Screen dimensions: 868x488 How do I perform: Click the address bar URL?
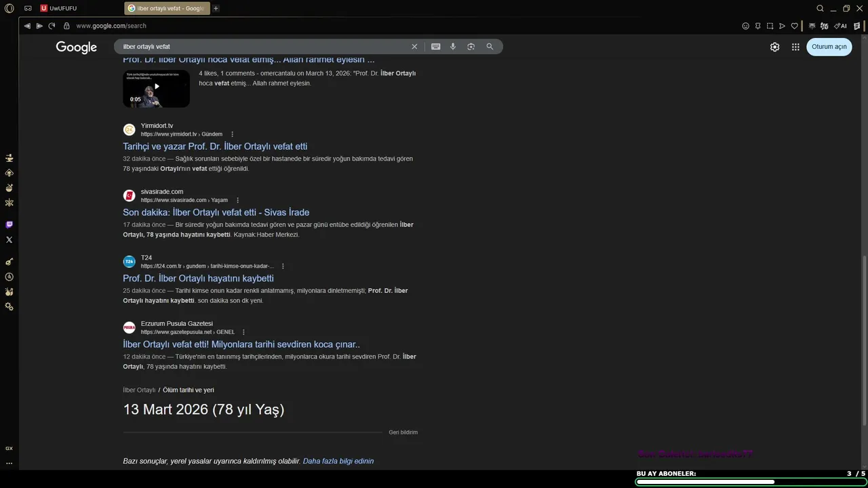(111, 26)
